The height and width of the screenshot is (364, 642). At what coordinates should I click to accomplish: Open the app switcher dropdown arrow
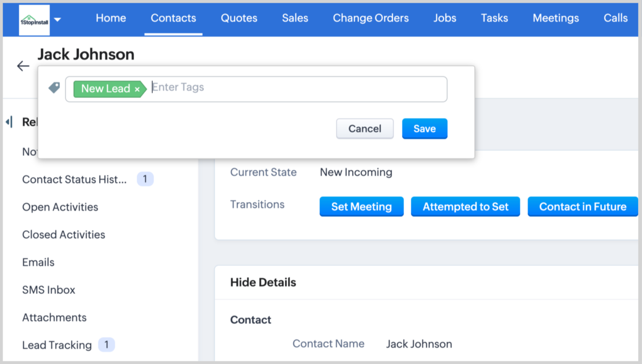58,19
